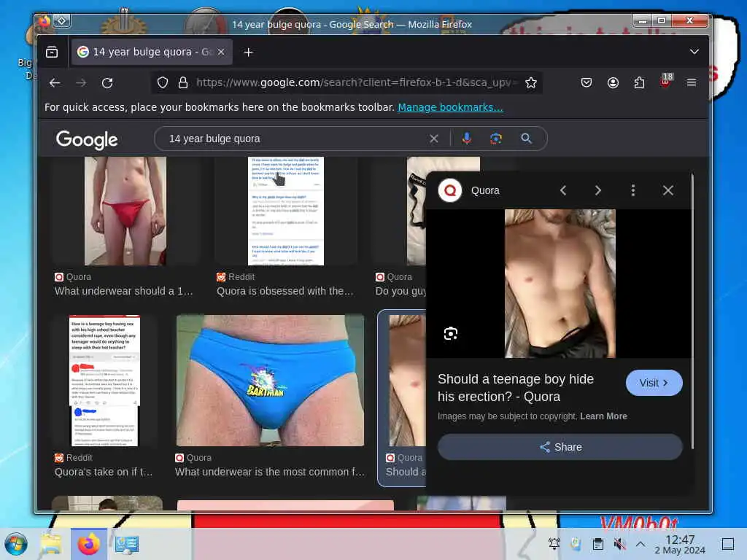Open the extensions puzzle-piece menu

639,83
